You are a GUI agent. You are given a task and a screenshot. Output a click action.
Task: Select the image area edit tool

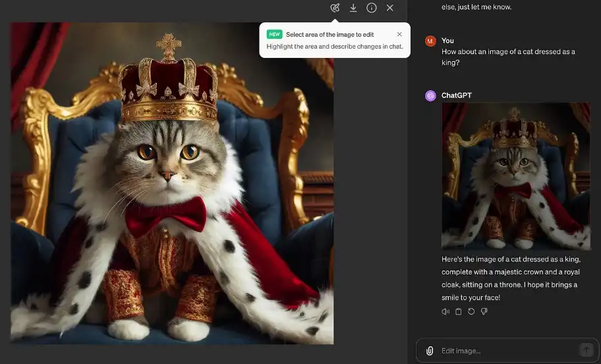coord(335,8)
